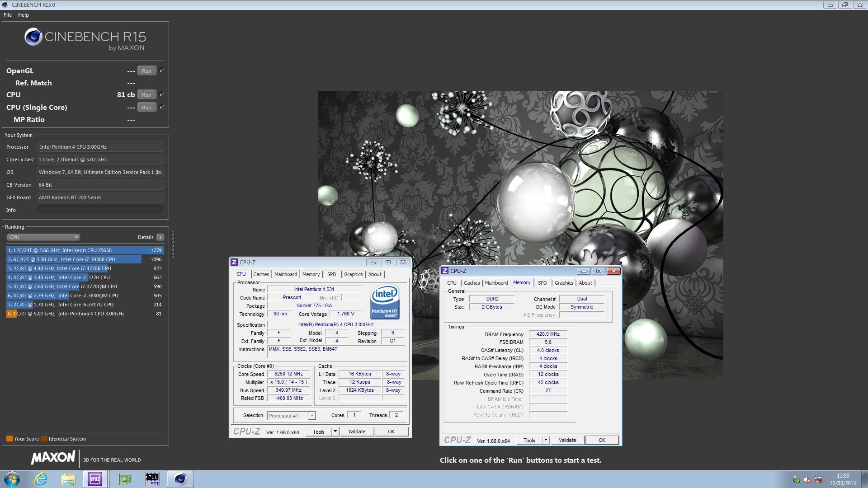Click the security shield tray icon
Image resolution: width=868 pixels, height=488 pixels.
click(797, 480)
